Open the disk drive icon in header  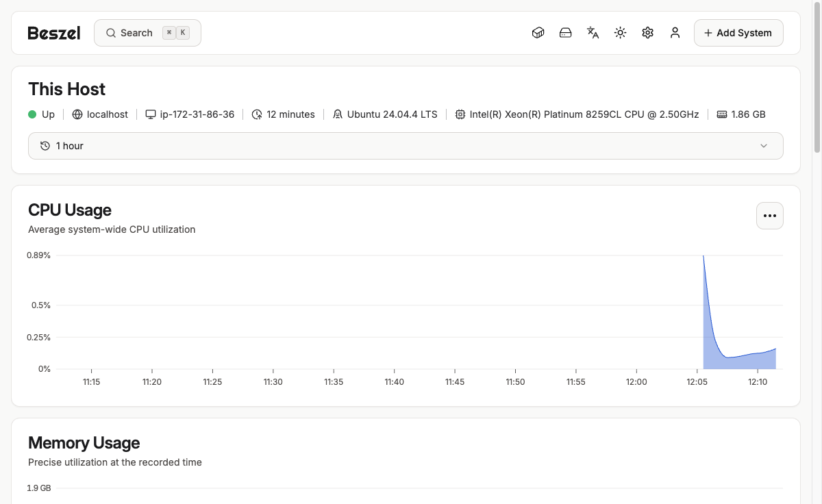[x=566, y=33]
